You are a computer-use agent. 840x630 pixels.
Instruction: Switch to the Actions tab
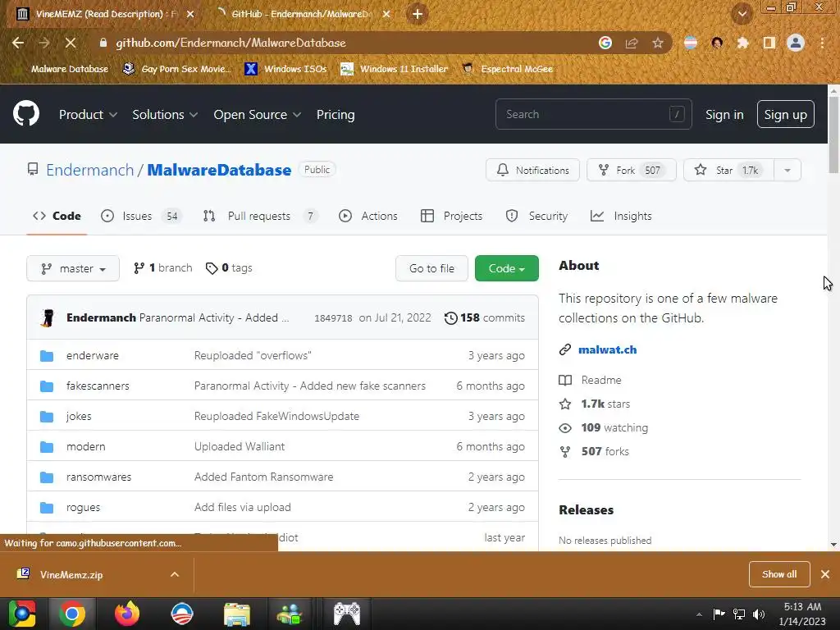pyautogui.click(x=368, y=216)
